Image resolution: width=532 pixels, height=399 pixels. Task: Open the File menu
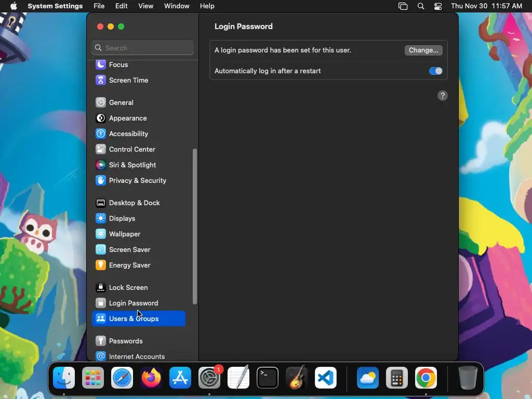[x=99, y=6]
